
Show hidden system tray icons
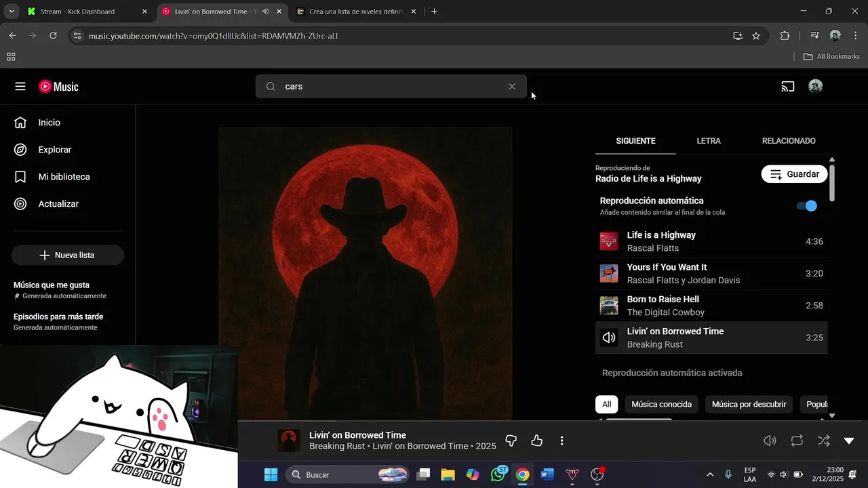[709, 474]
